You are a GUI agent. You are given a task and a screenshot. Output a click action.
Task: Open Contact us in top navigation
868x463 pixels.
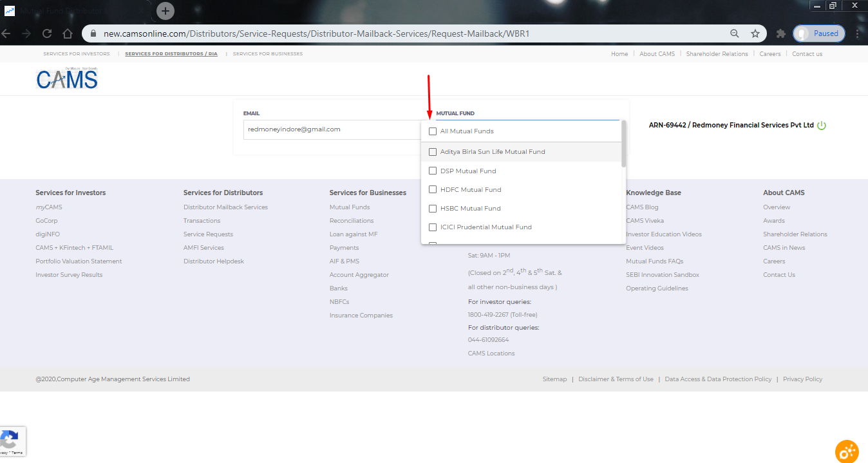pyautogui.click(x=807, y=54)
